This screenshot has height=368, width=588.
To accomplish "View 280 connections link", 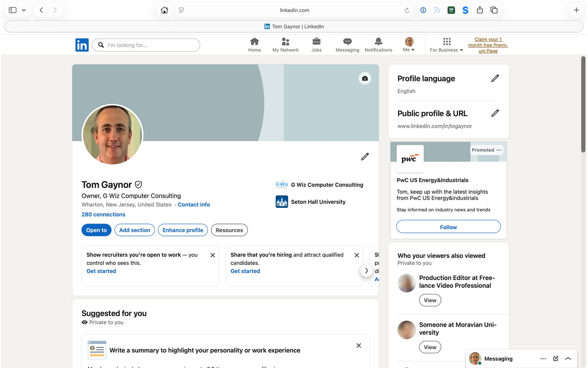I will tap(103, 214).
